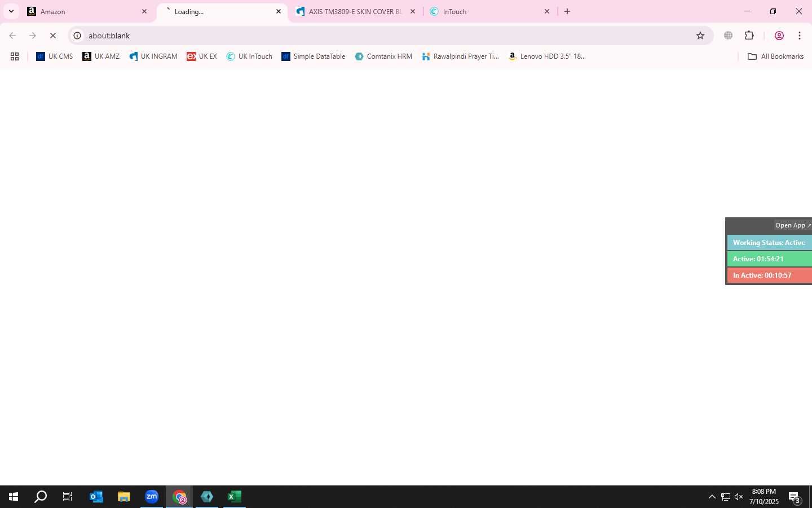
Task: Switch to the AXIS TM3809-E SKIN COVER tab
Action: (x=356, y=11)
